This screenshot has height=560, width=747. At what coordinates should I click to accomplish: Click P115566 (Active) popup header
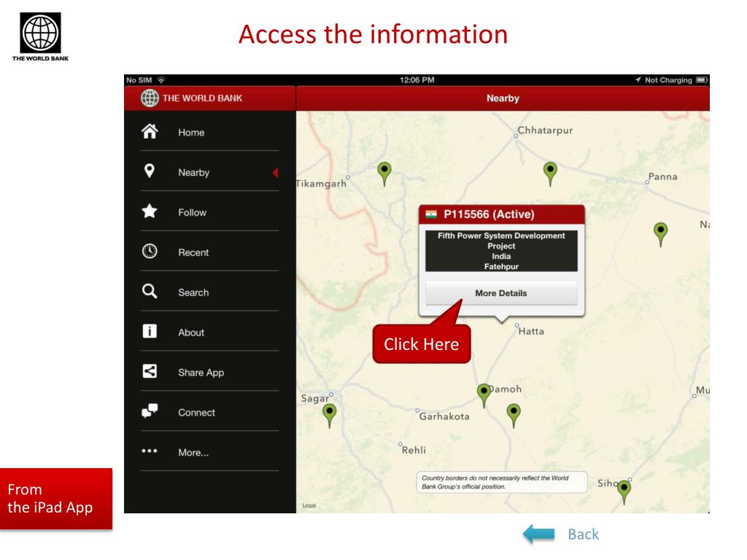click(502, 214)
